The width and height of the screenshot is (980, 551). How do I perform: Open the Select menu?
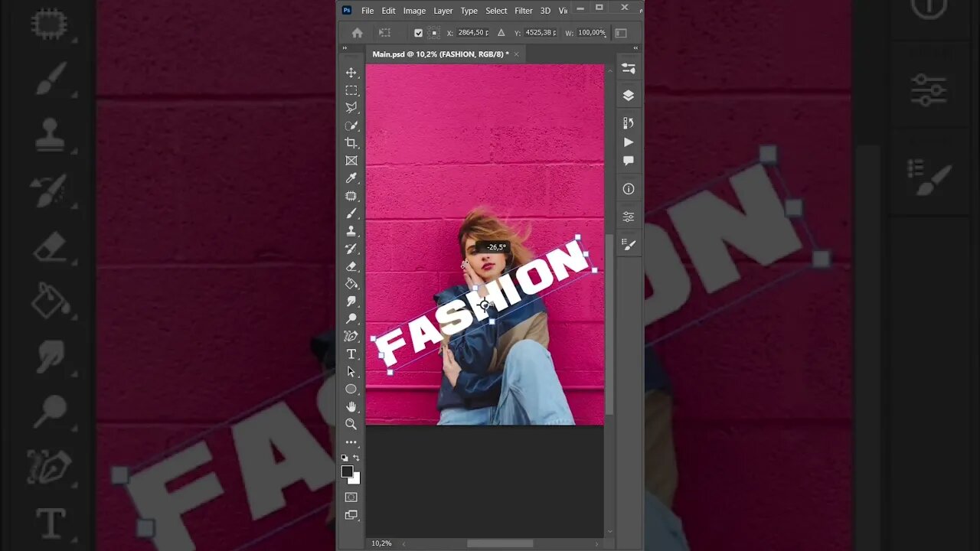(496, 11)
